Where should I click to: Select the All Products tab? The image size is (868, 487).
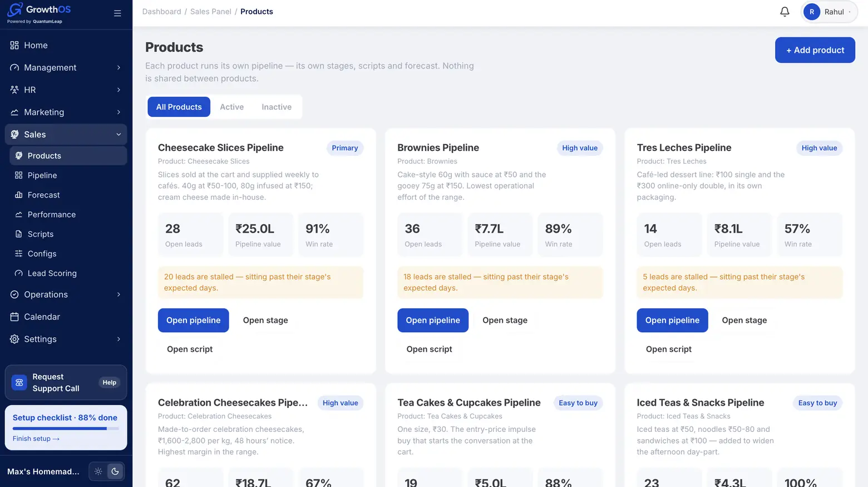(x=179, y=107)
